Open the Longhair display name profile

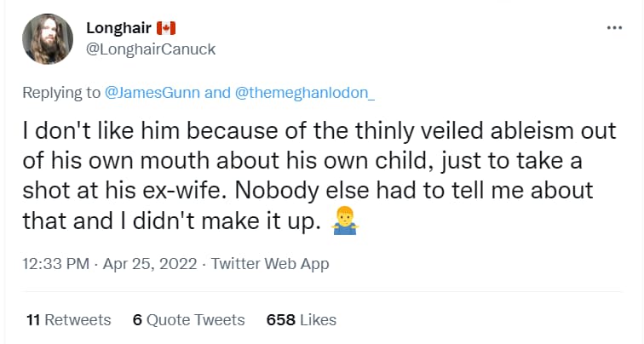coord(118,28)
